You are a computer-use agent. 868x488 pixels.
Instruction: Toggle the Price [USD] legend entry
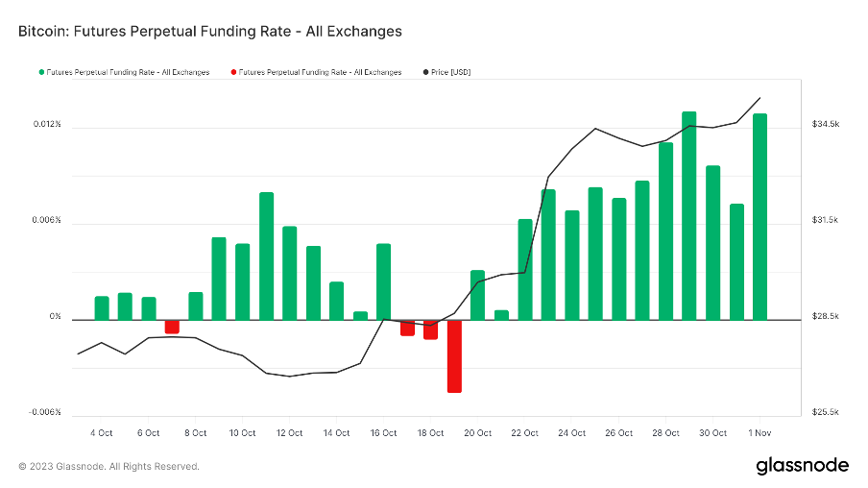[450, 72]
